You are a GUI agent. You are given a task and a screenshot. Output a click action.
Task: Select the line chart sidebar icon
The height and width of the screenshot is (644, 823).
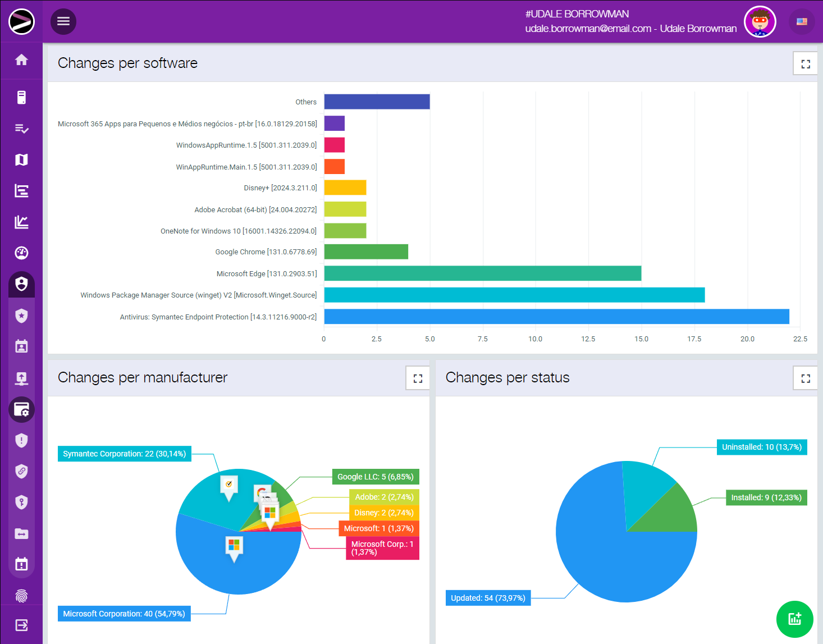[21, 222]
